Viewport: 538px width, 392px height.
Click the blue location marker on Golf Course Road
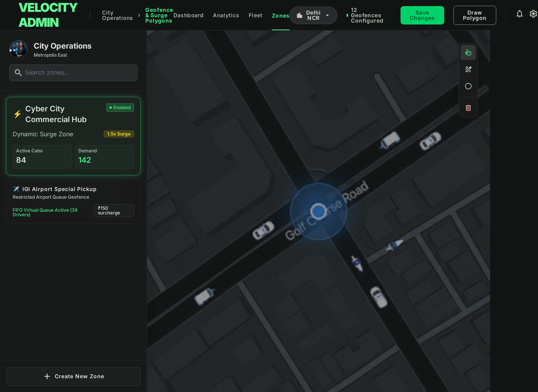318,211
